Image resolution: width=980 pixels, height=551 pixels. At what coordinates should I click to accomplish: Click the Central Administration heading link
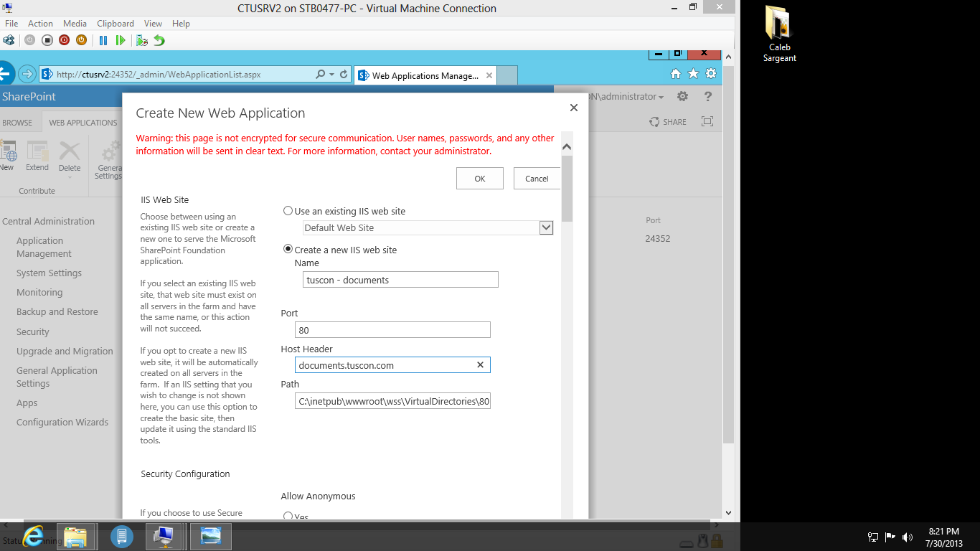click(48, 221)
